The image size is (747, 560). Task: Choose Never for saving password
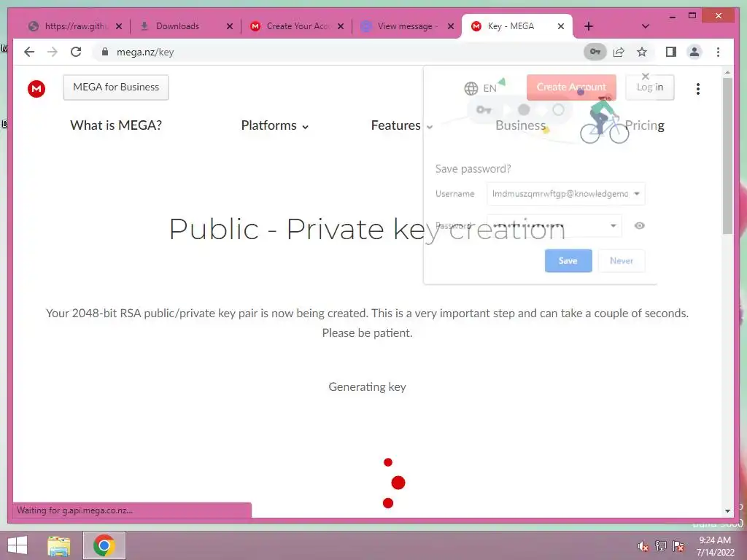click(x=622, y=261)
